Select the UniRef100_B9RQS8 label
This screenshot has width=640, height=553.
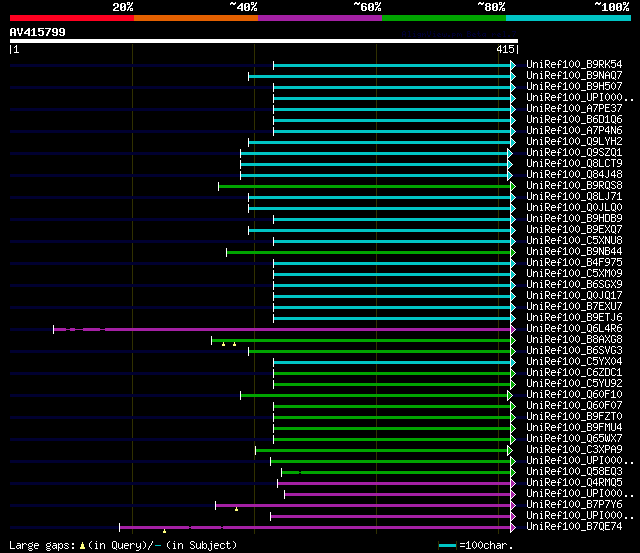point(574,186)
